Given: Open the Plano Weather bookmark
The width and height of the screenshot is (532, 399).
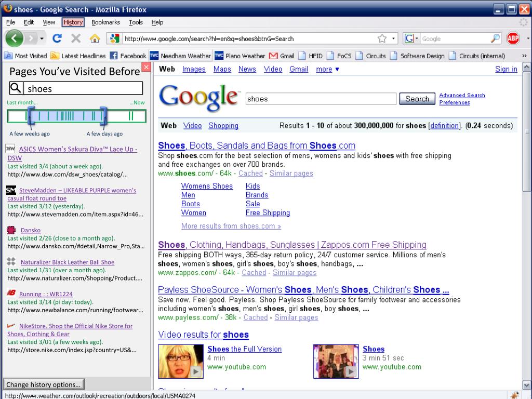Looking at the screenshot, I should (240, 56).
